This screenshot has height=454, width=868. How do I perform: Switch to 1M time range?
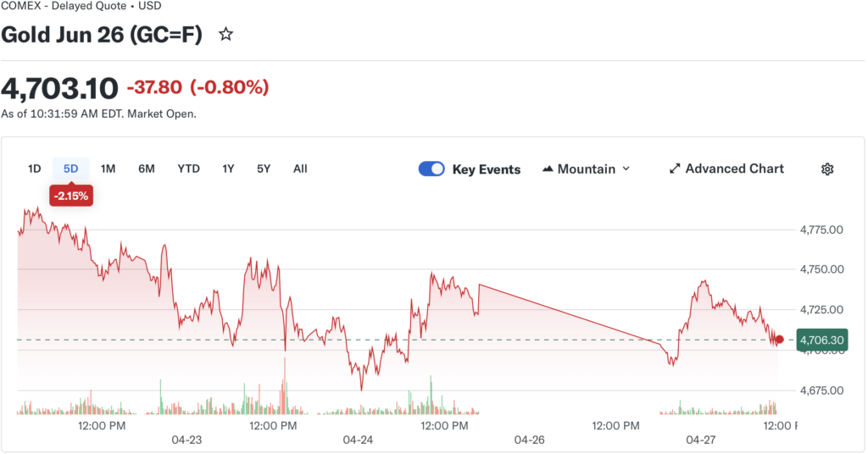(x=108, y=169)
